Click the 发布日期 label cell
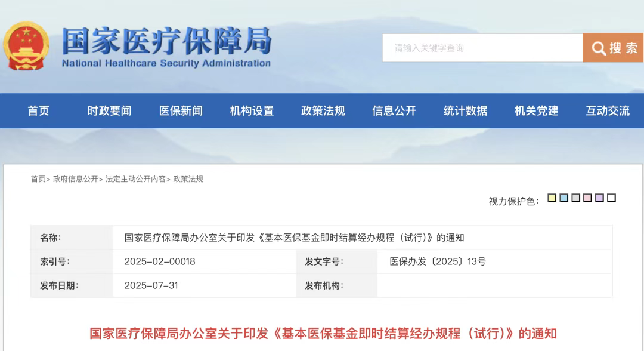 pos(72,285)
